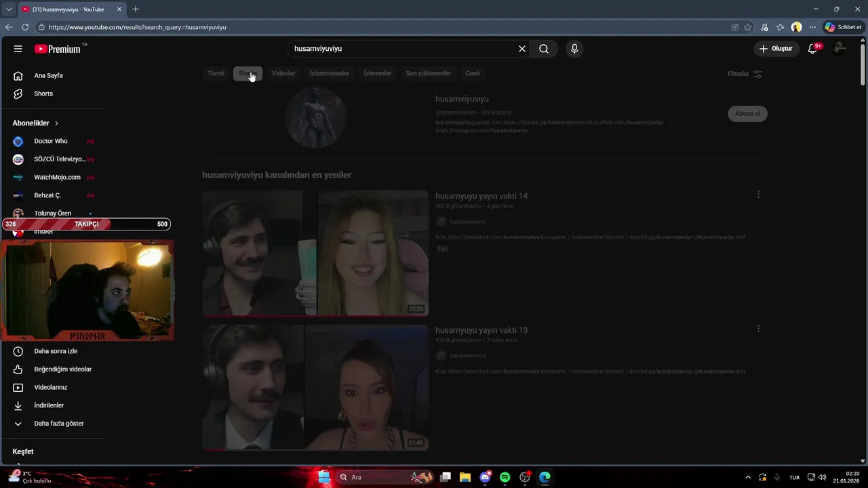Open the husamyuyu yayın vakti 14 title
Viewport: 868px width, 488px height.
pos(481,196)
